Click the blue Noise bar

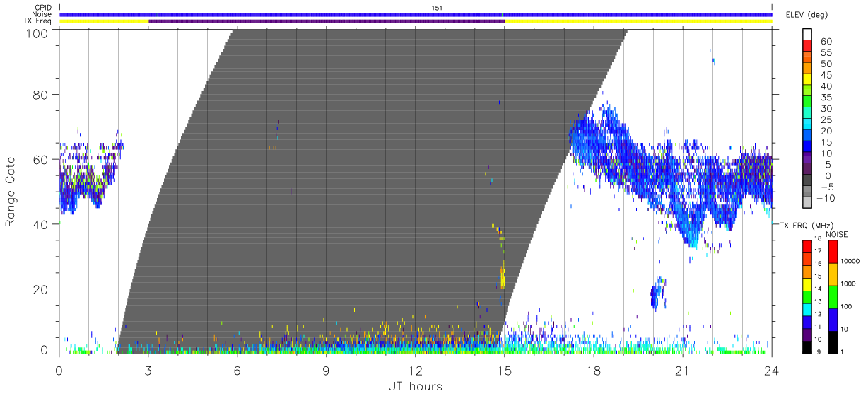coord(416,14)
